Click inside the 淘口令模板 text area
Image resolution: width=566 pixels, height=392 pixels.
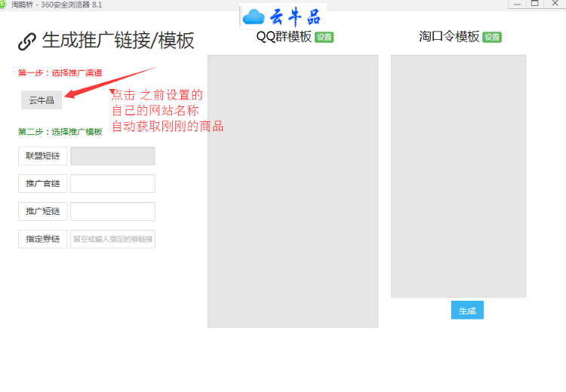point(458,176)
